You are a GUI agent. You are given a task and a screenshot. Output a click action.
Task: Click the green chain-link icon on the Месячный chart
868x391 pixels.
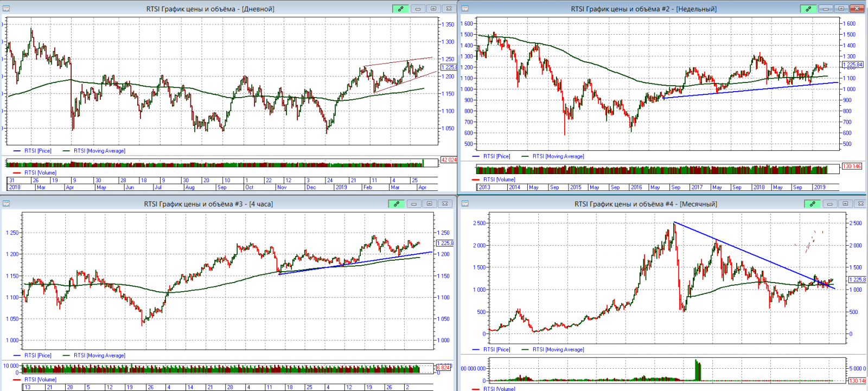pyautogui.click(x=812, y=204)
